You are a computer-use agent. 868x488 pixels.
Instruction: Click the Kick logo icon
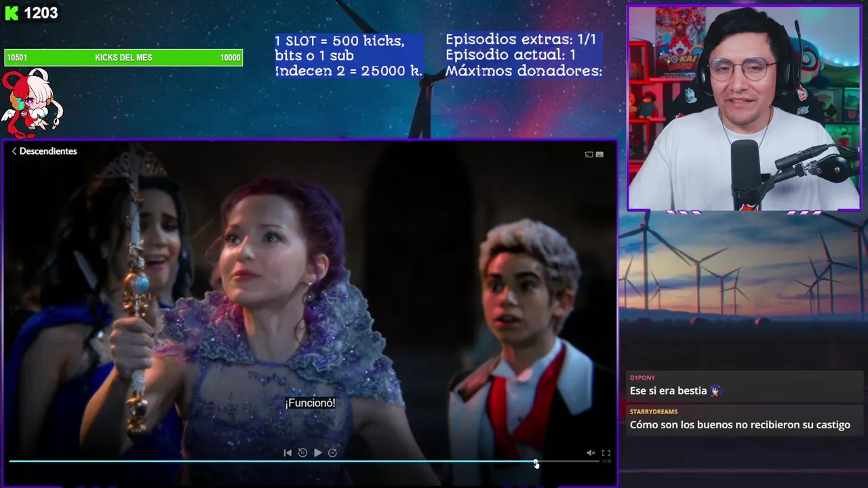coord(12,13)
